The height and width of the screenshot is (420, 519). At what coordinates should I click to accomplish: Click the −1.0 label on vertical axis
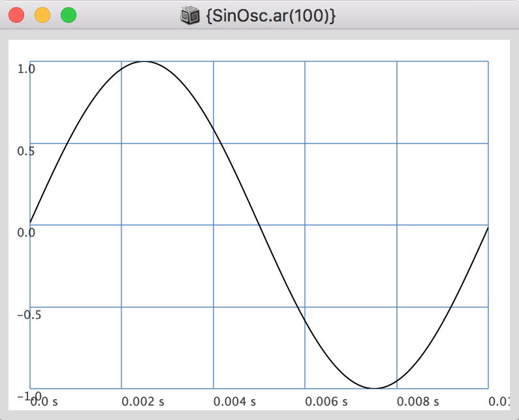(x=25, y=397)
